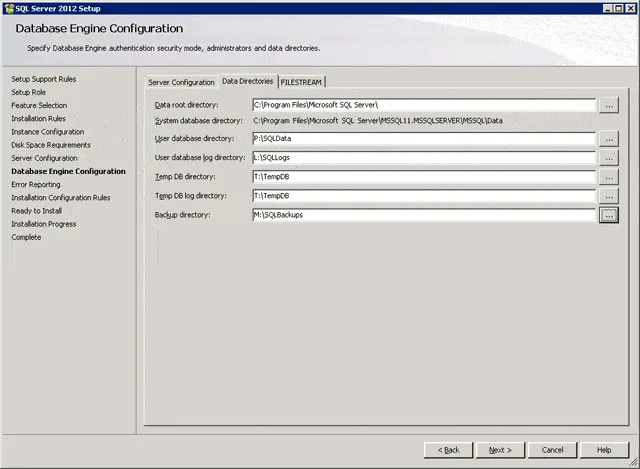Go back using the Back button
640x469 pixels.
448,450
